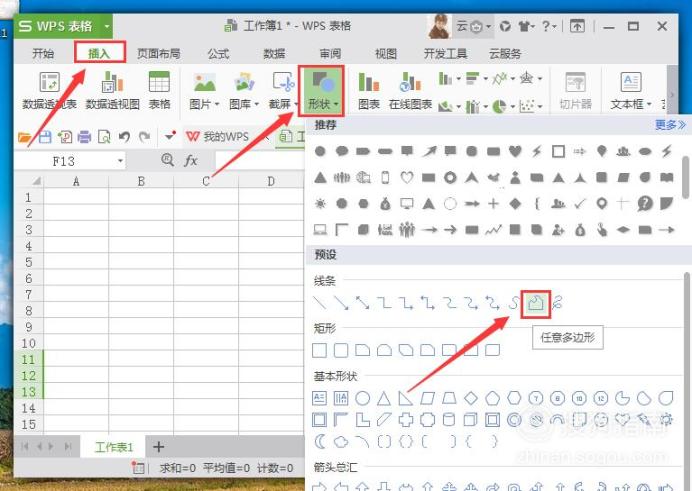Click the open folder icon
This screenshot has width=692, height=491.
point(25,137)
